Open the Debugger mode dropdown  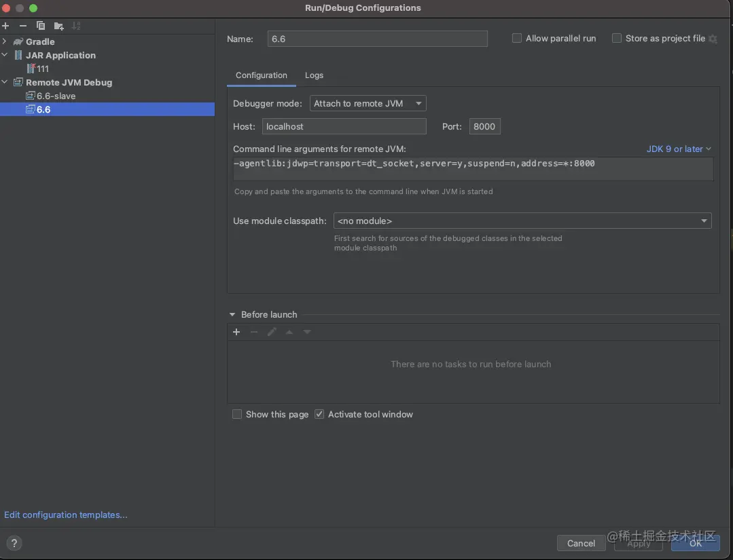click(x=368, y=103)
